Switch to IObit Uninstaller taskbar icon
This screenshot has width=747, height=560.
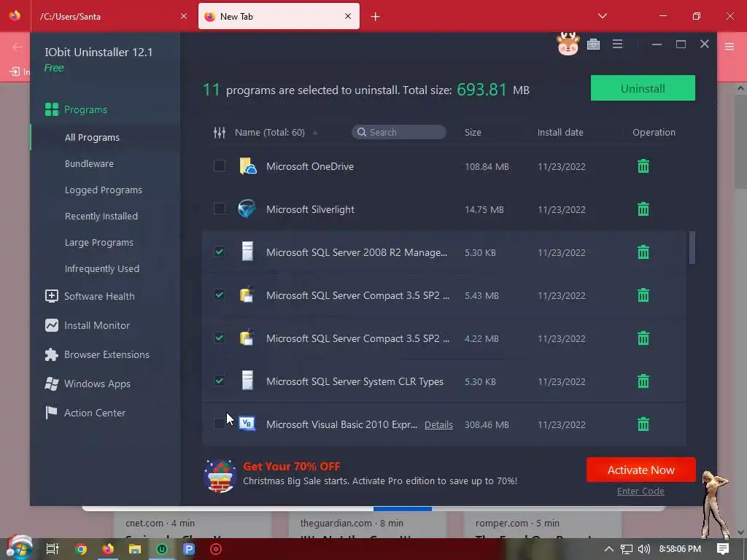coord(162,549)
